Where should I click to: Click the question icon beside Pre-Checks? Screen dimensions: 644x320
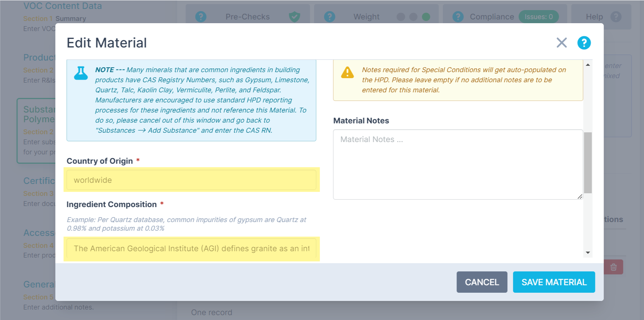point(201,17)
